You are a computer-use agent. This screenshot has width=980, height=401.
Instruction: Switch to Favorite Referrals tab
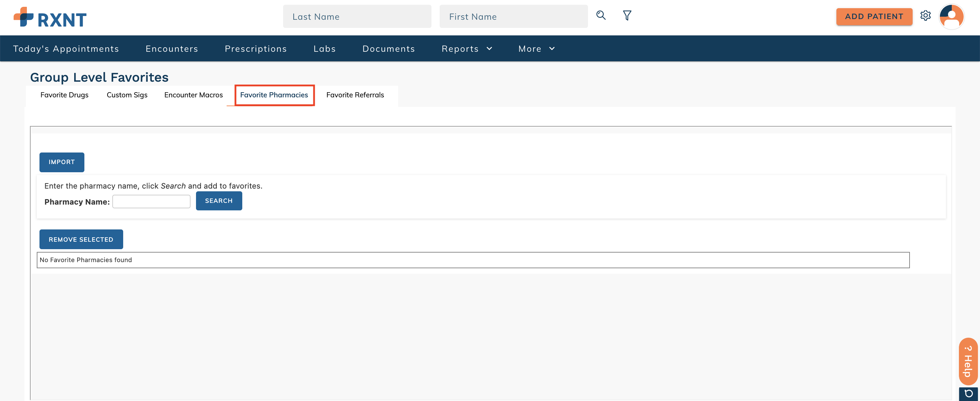pos(355,95)
